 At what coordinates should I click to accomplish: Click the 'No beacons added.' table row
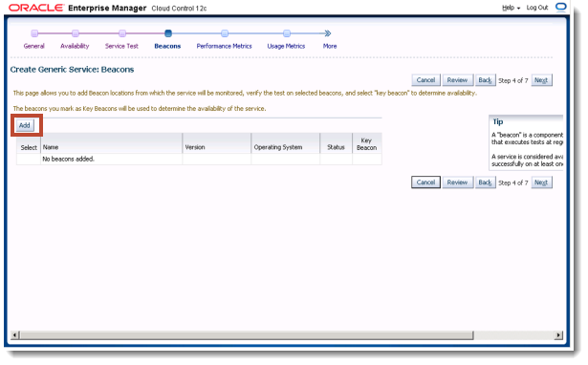[x=199, y=159]
